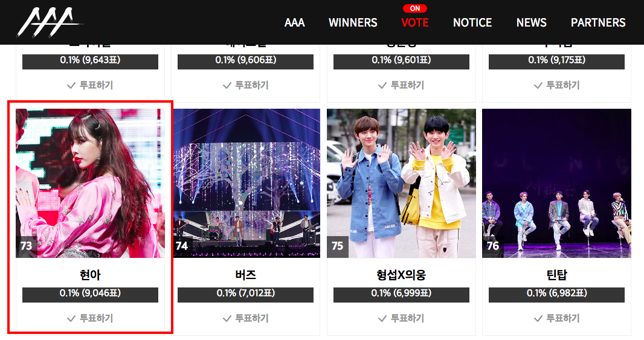
Task: Open the 형섭X의웅 photo ranked 75
Action: (401, 183)
